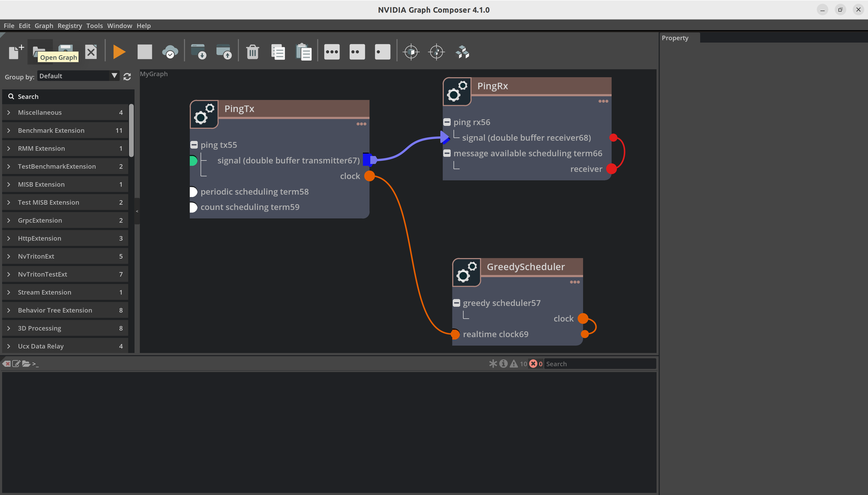Open the File menu
Image resolution: width=868 pixels, height=495 pixels.
pos(9,26)
